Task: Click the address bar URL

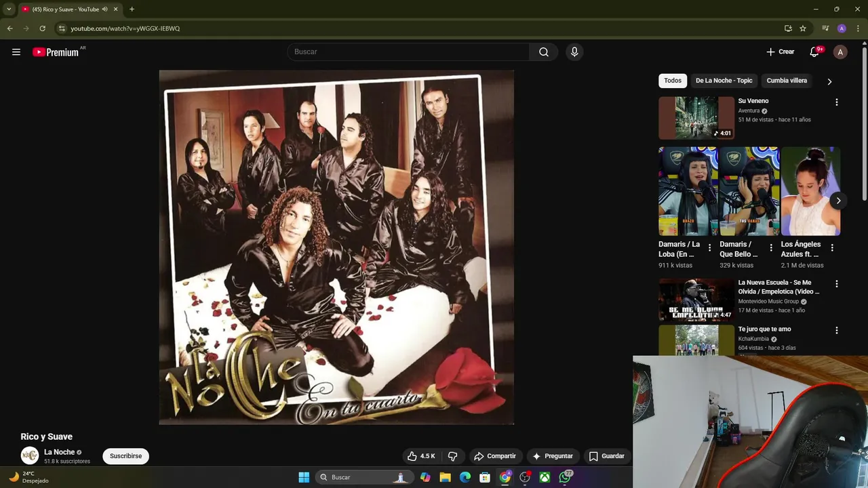Action: (125, 28)
